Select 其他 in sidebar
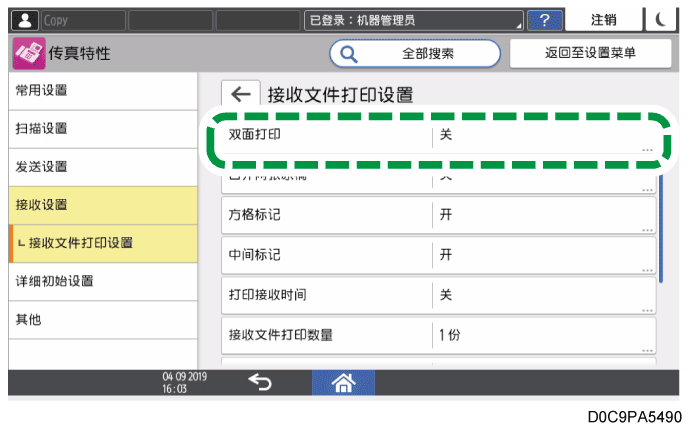 [103, 319]
